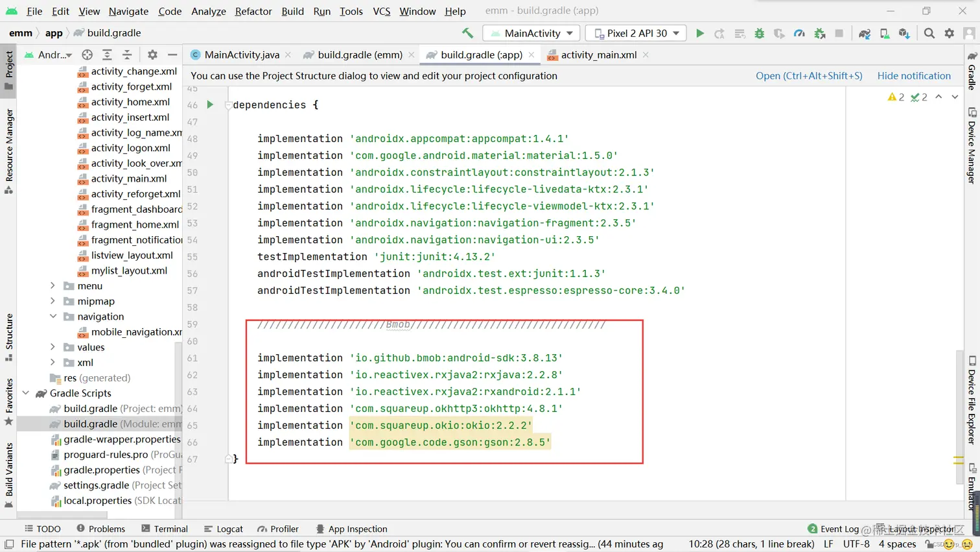Viewport: 980px width, 552px height.
Task: Open project panel options gear
Action: pos(152,55)
